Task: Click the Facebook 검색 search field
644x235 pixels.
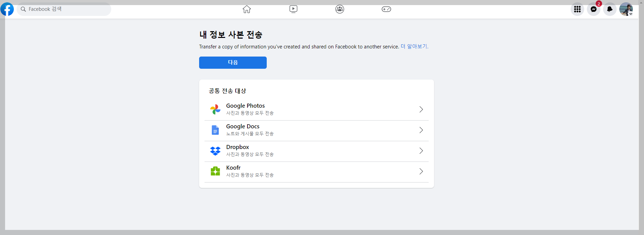Action: coord(64,9)
